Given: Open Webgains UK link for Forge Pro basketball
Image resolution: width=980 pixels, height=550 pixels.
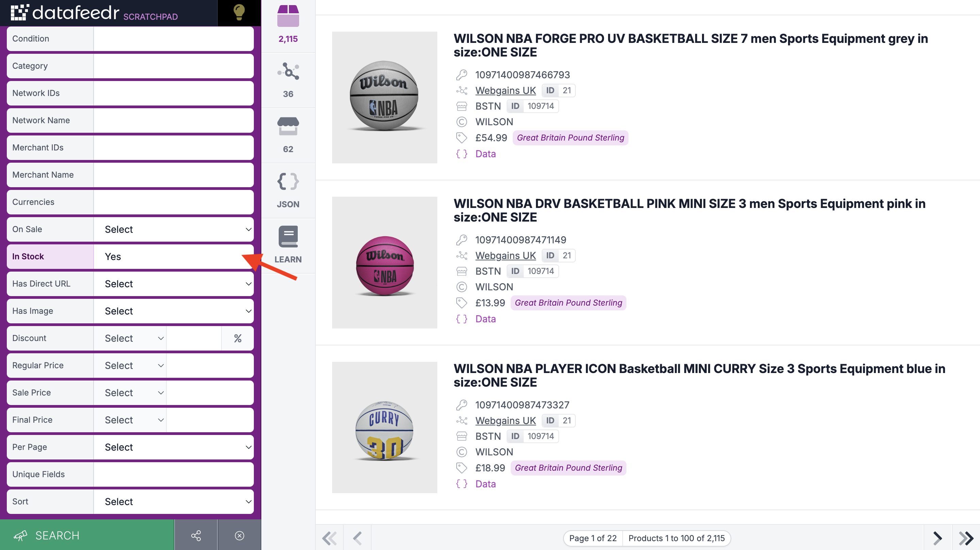Looking at the screenshot, I should click(505, 91).
